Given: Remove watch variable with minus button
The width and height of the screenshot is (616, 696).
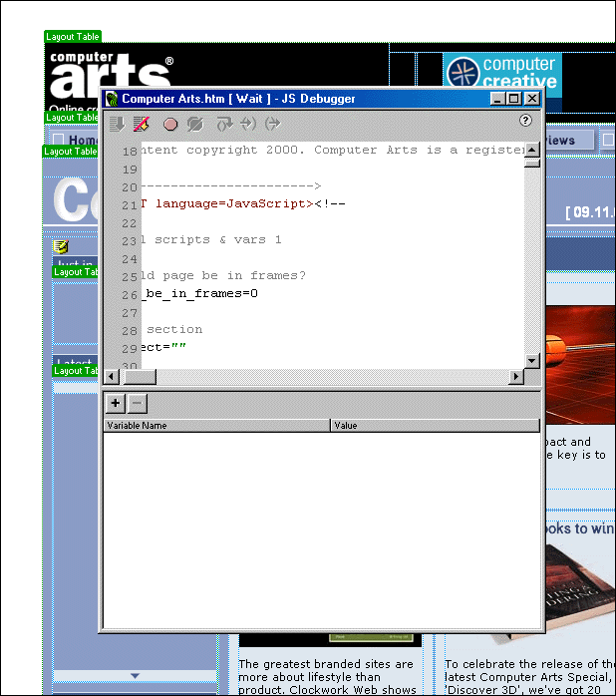Looking at the screenshot, I should point(138,403).
